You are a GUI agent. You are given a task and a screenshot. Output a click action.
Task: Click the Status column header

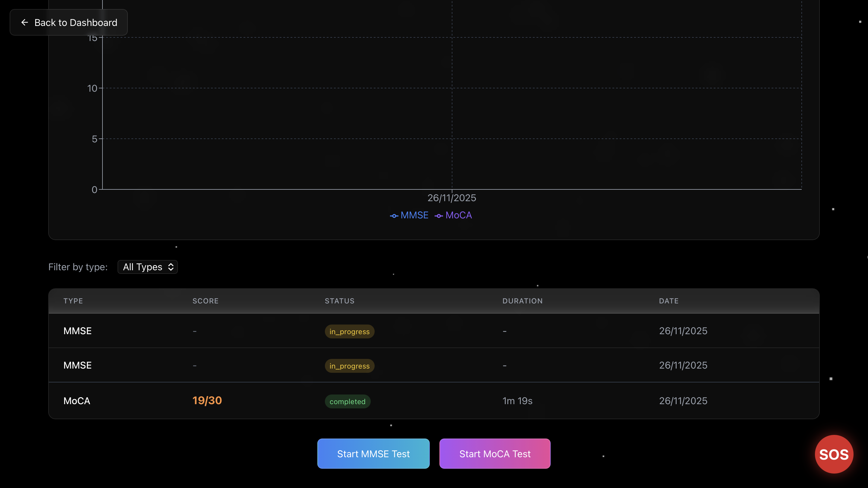point(339,301)
